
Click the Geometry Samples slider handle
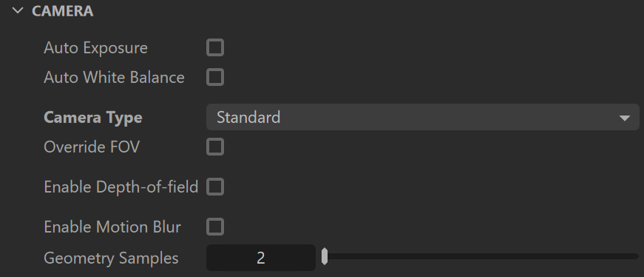325,256
